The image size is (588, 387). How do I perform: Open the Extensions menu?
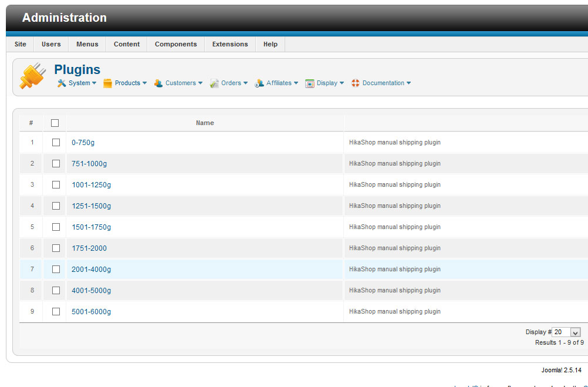[230, 44]
